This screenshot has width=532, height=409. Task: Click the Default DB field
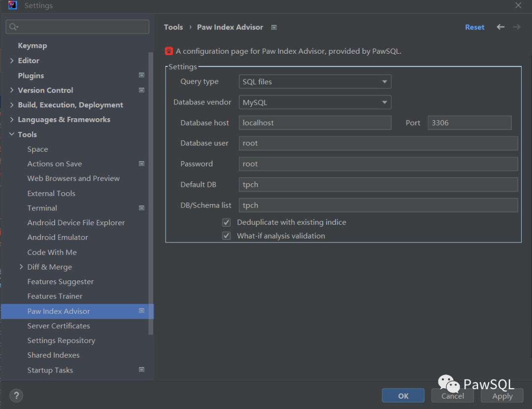pyautogui.click(x=378, y=185)
